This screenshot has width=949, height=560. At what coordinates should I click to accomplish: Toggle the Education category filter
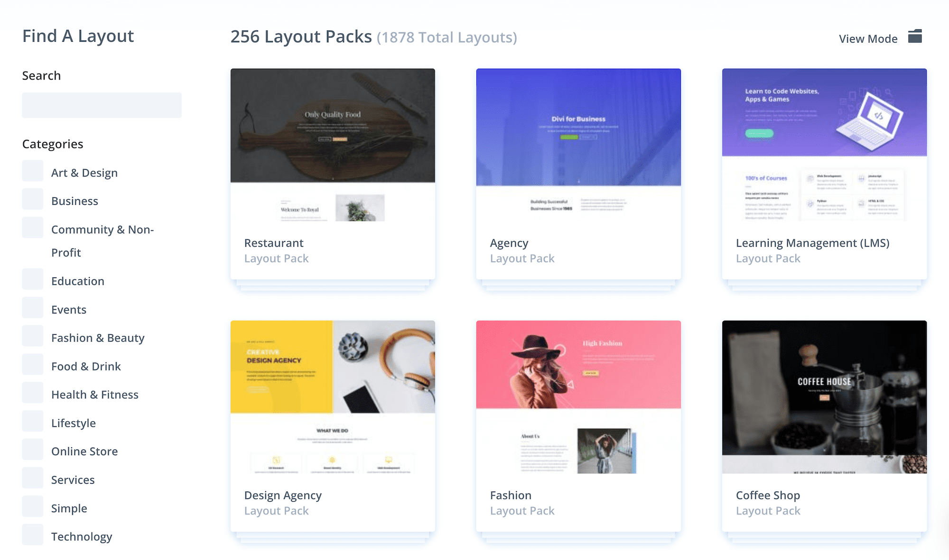click(x=32, y=279)
